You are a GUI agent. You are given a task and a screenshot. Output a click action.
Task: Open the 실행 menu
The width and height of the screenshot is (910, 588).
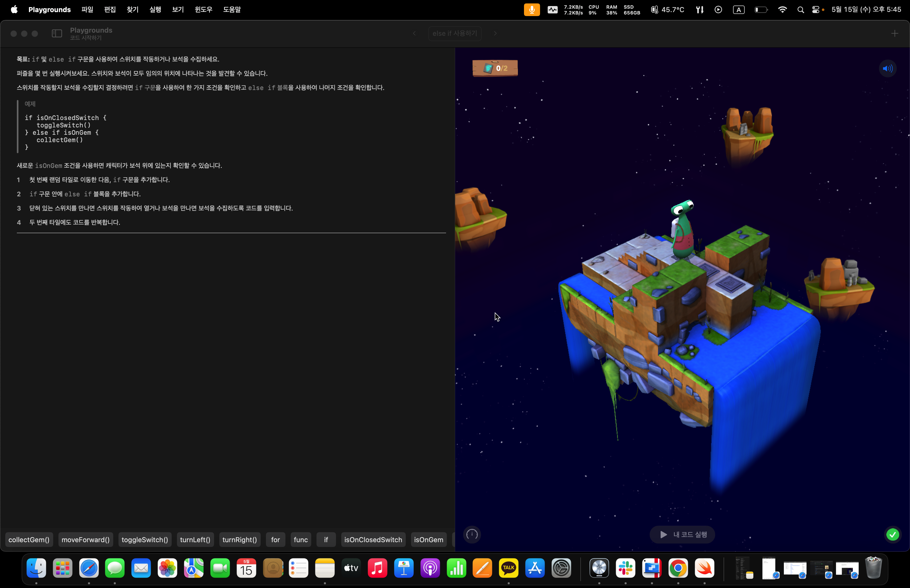pyautogui.click(x=155, y=9)
